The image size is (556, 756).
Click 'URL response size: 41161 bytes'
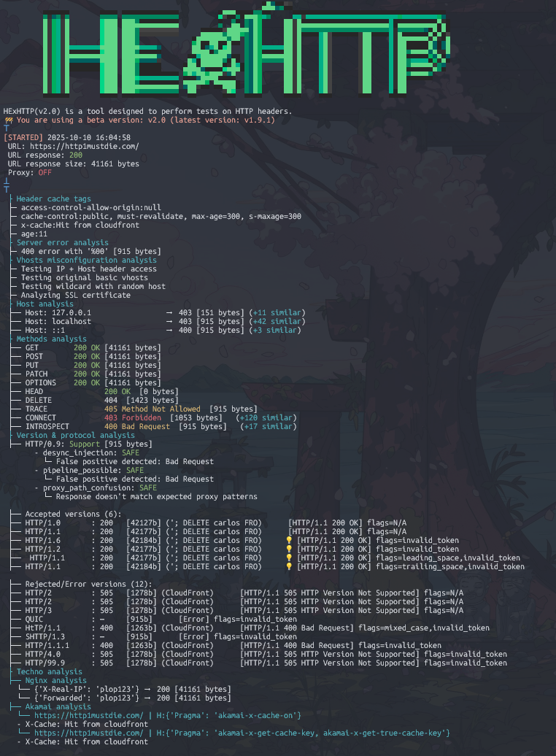click(73, 164)
